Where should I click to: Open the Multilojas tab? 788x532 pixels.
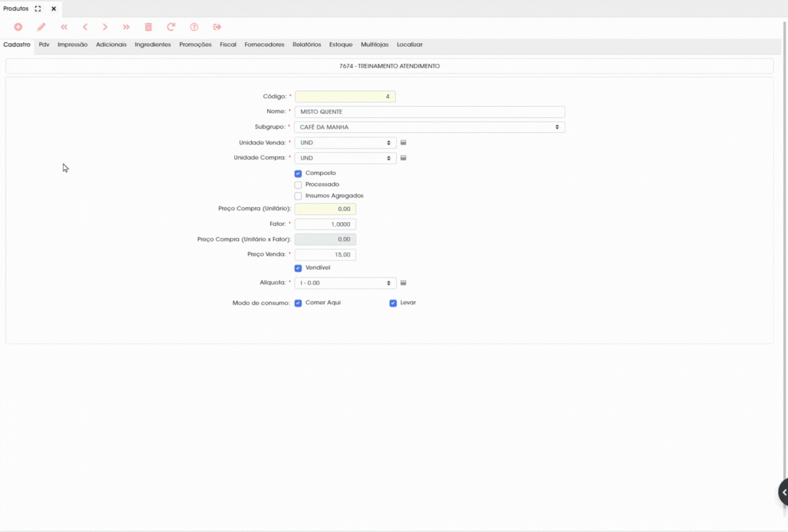[374, 45]
